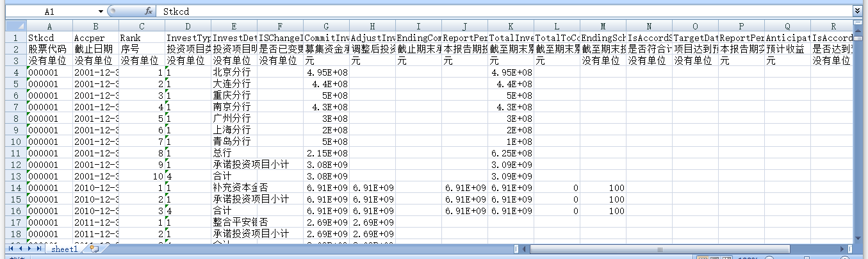Select row 14 header
Image resolution: width=868 pixels, height=259 pixels.
pos(16,188)
